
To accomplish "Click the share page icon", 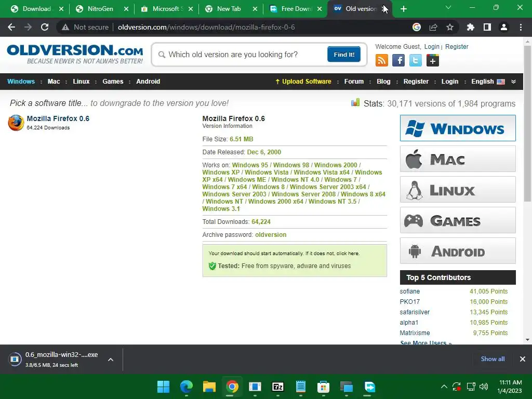I will point(433,27).
